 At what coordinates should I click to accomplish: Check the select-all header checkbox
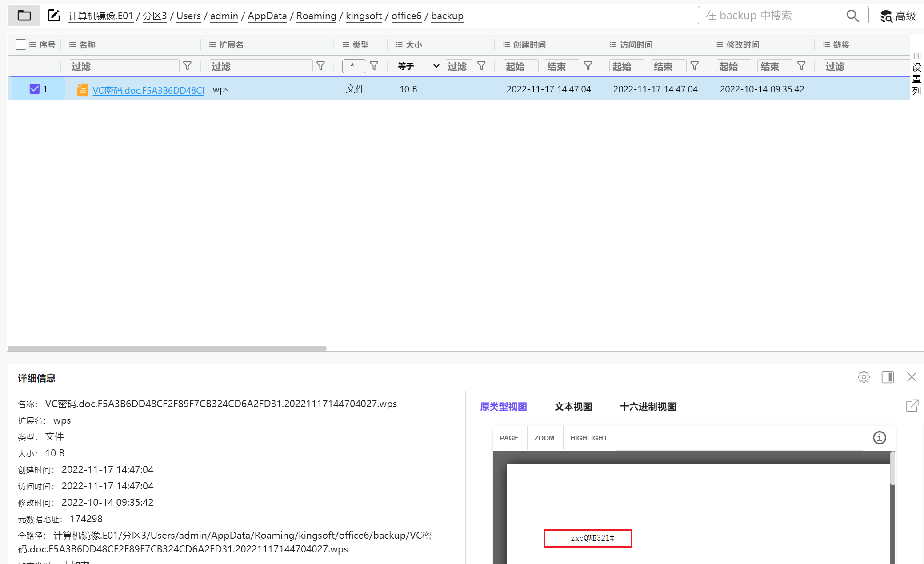(x=20, y=44)
